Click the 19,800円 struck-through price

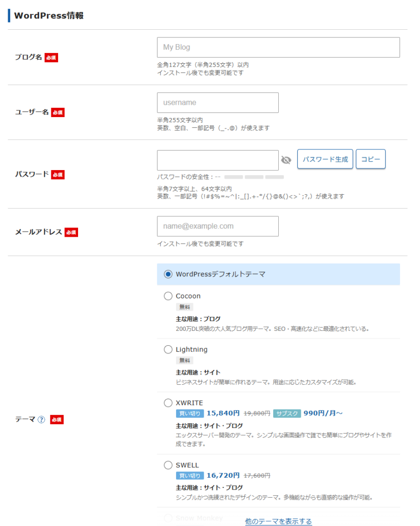257,414
